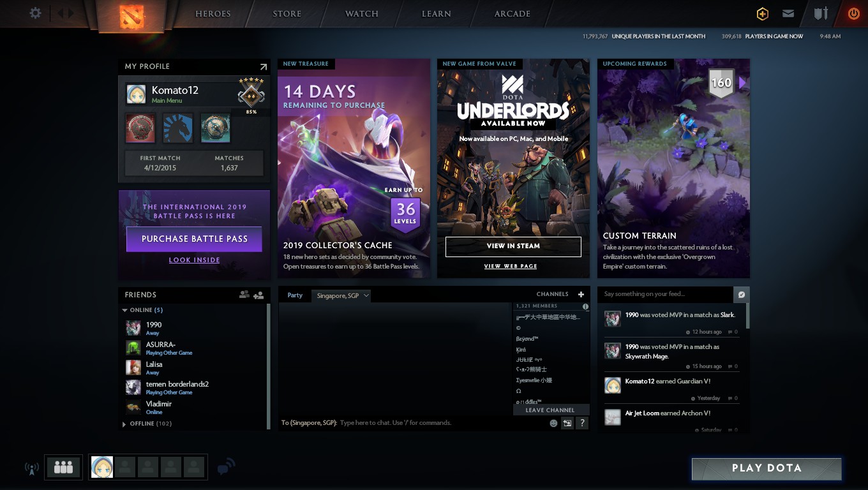Open the Custom Terrain rewards card
The height and width of the screenshot is (490, 868).
pos(673,168)
